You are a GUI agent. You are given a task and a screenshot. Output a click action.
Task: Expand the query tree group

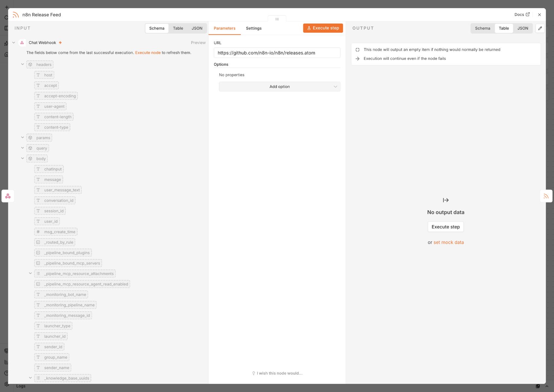(23, 148)
